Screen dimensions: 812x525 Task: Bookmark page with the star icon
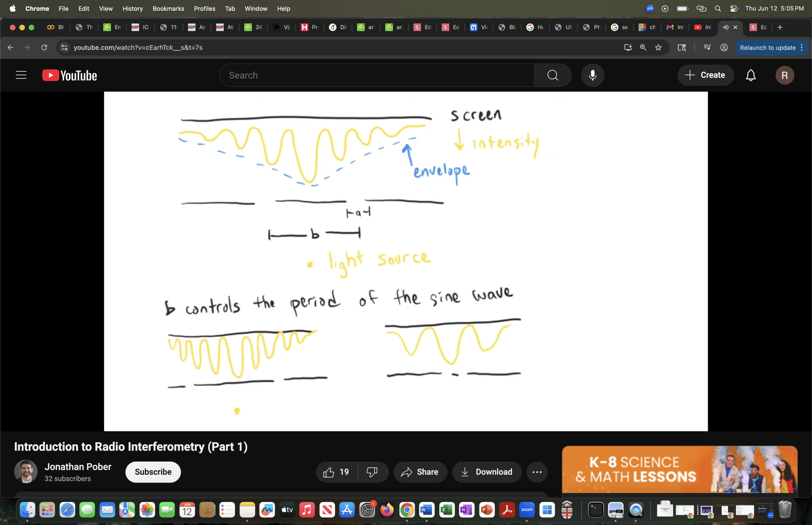(658, 47)
